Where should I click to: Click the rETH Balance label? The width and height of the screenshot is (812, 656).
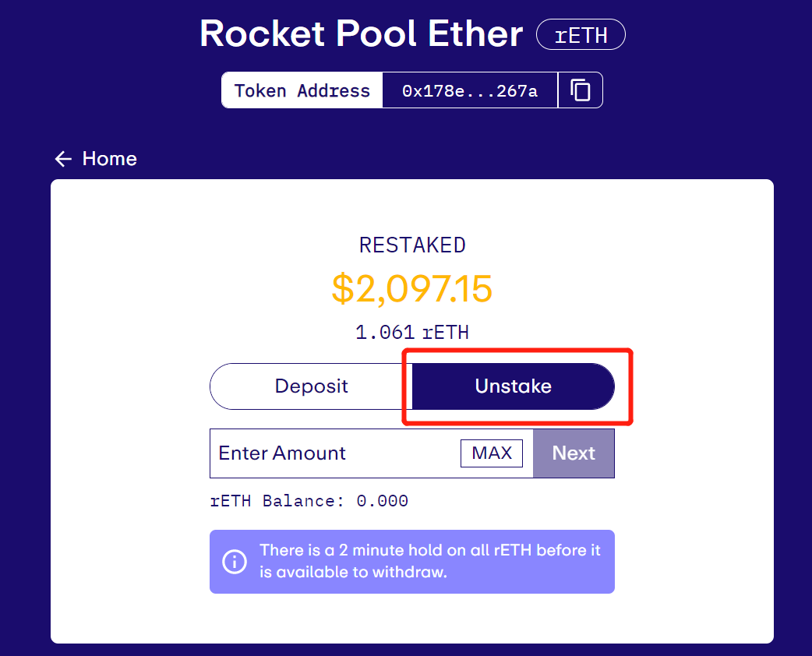tap(277, 501)
